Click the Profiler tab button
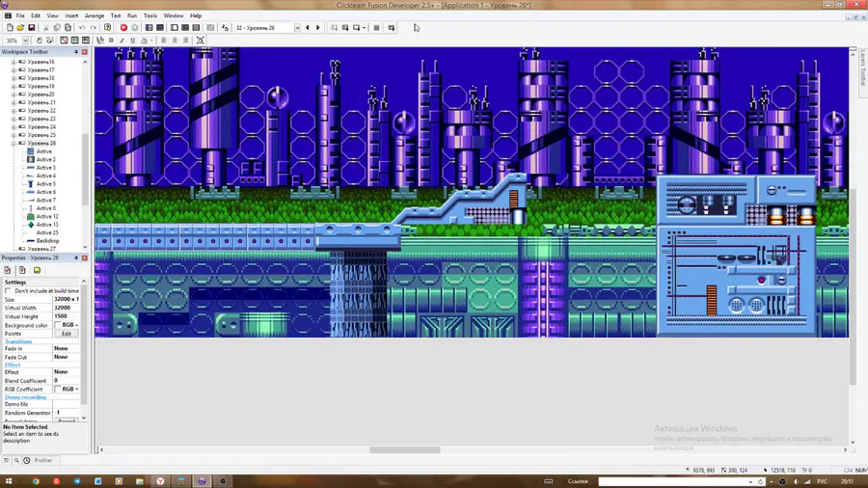The image size is (868, 488). [x=43, y=460]
